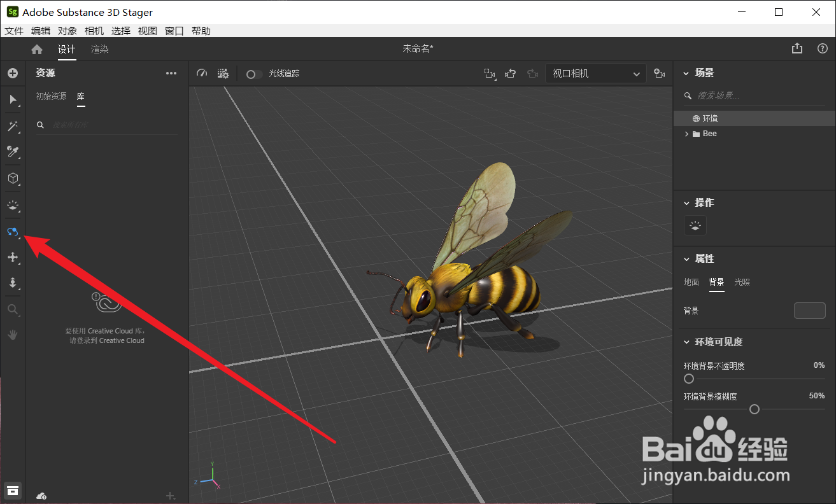Collapse the 环境可见度 section
Screen dimensions: 836x504
[x=686, y=342]
